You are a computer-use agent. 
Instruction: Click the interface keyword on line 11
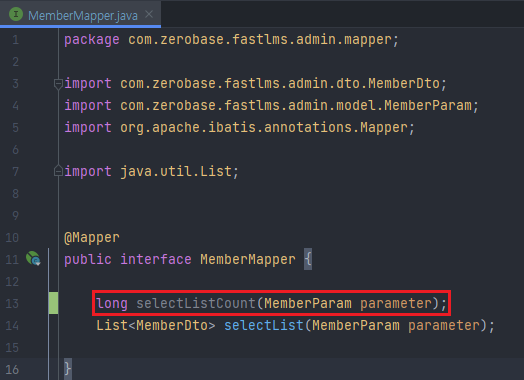[156, 259]
